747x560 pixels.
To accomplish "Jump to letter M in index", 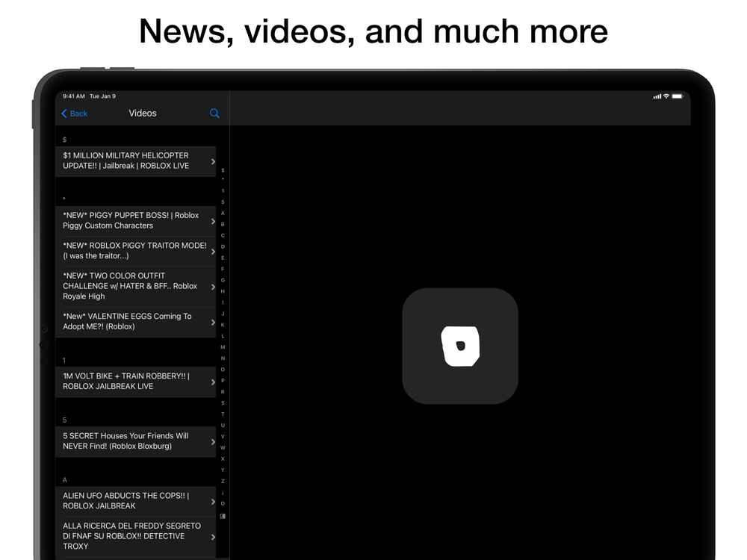I will click(x=223, y=347).
